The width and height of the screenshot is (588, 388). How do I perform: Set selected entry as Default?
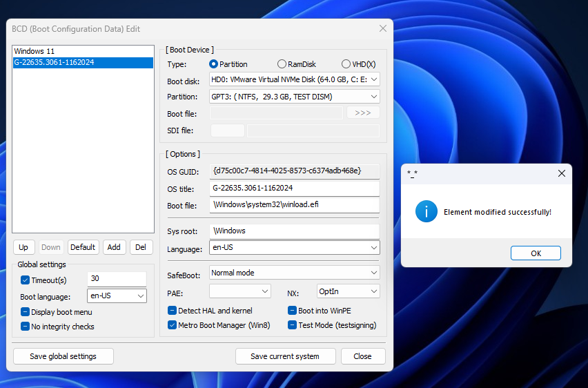[x=83, y=247]
